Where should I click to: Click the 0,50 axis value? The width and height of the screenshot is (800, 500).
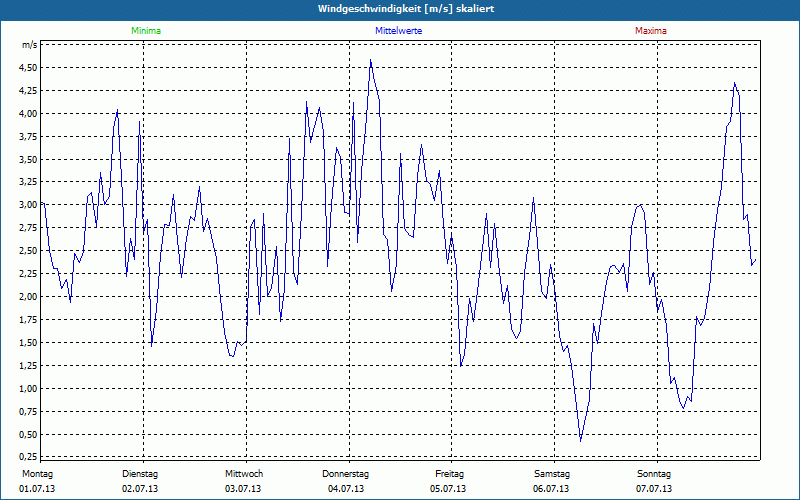pyautogui.click(x=29, y=435)
